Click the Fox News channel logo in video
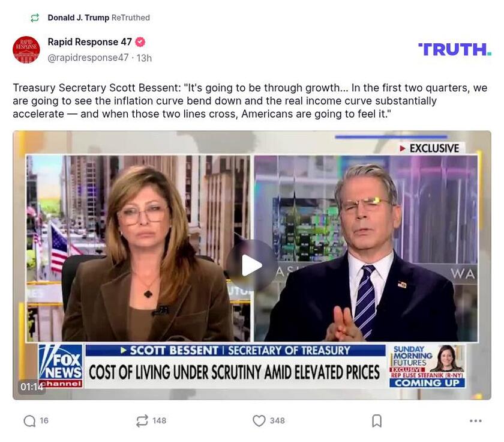 [61, 365]
